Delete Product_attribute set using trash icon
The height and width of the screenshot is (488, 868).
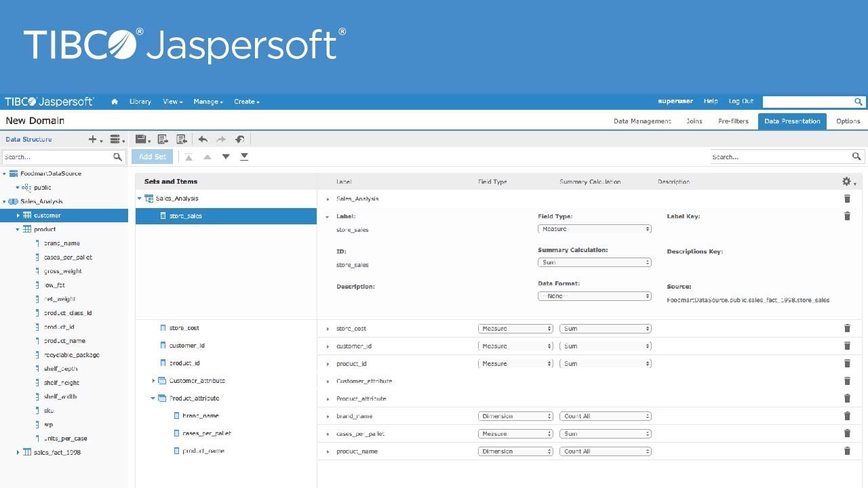(x=847, y=399)
